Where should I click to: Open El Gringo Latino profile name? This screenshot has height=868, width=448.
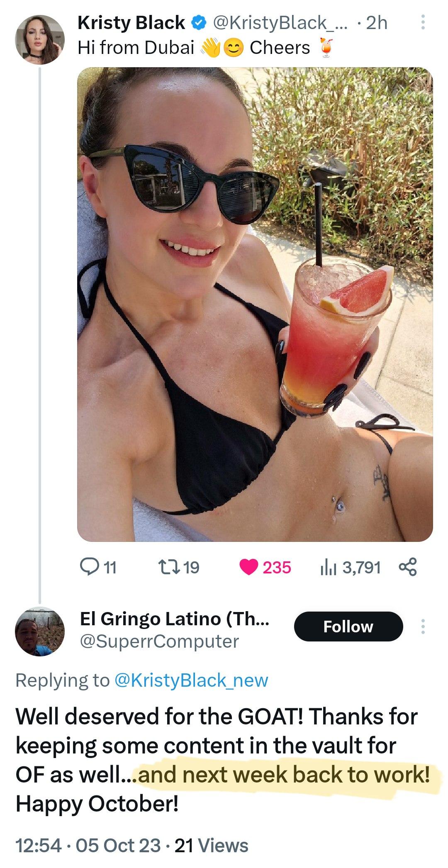pyautogui.click(x=174, y=619)
